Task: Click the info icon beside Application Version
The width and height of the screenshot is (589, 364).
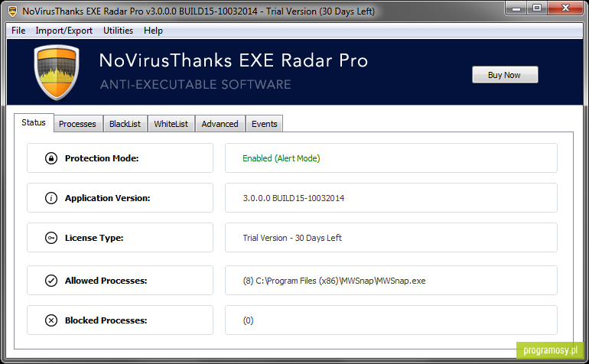Action: [x=51, y=198]
